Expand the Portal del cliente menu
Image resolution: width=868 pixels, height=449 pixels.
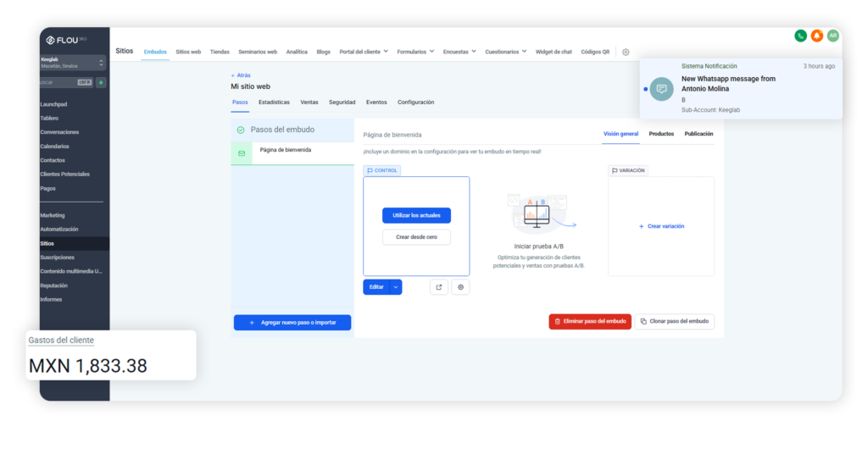[x=364, y=52]
